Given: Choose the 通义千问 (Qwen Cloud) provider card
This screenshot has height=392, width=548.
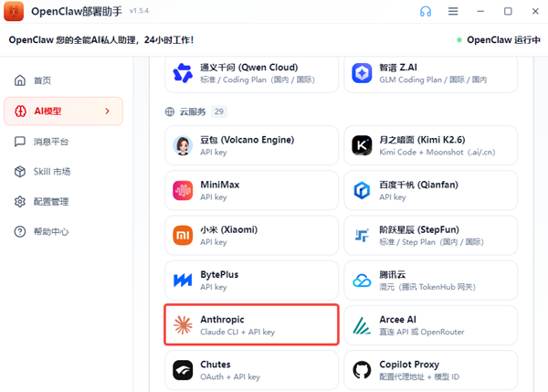Looking at the screenshot, I should pyautogui.click(x=252, y=73).
